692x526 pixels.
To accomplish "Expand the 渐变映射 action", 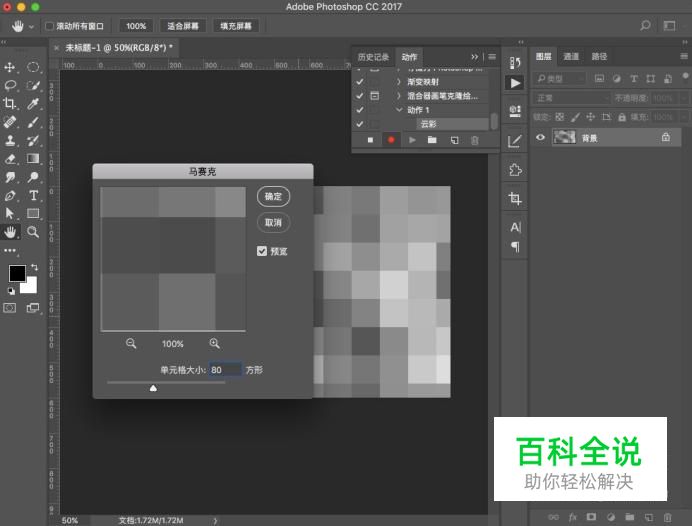I will 399,82.
